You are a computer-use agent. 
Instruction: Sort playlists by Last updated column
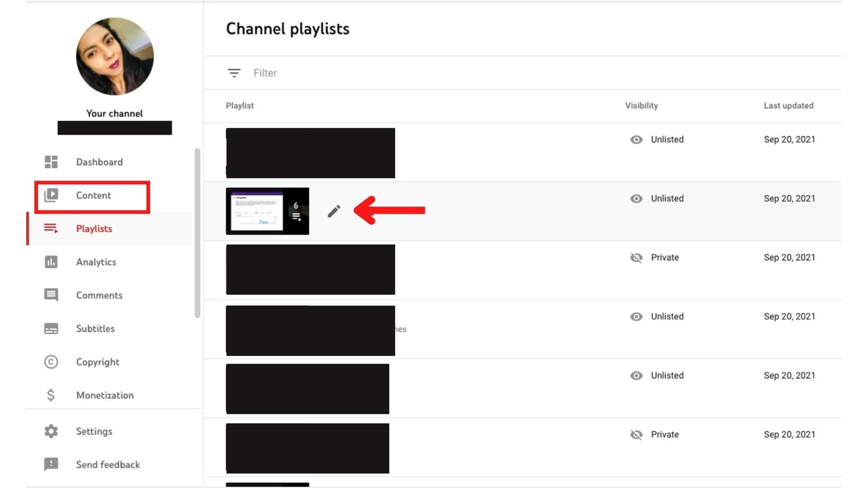[789, 105]
